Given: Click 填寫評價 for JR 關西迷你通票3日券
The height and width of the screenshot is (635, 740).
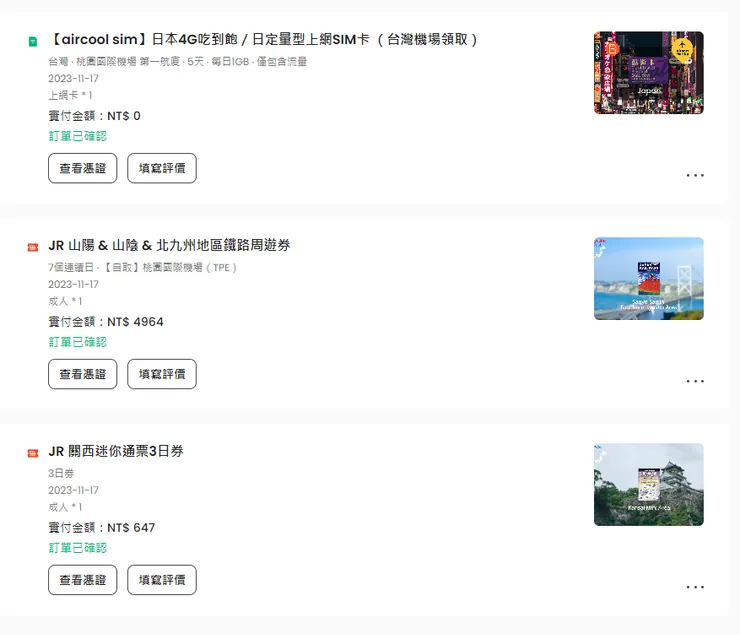Looking at the screenshot, I should pyautogui.click(x=162, y=580).
